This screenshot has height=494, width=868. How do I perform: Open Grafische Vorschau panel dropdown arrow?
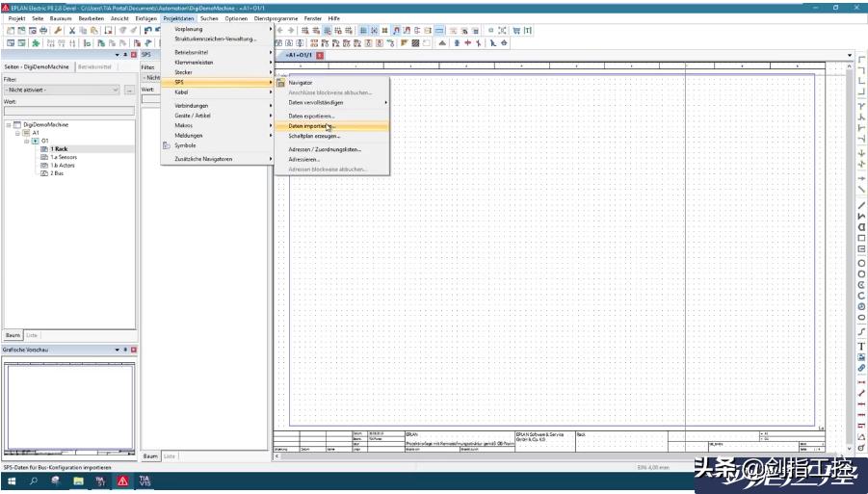[x=117, y=350]
